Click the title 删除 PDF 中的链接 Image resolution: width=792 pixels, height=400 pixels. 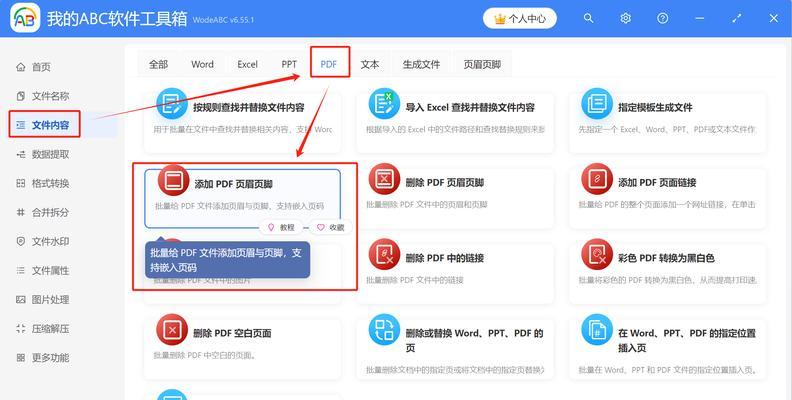coord(445,258)
